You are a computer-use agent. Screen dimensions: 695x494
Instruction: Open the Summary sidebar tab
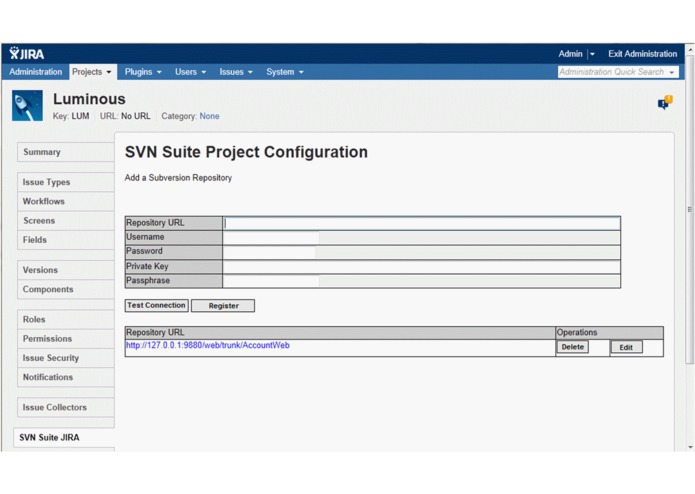66,152
